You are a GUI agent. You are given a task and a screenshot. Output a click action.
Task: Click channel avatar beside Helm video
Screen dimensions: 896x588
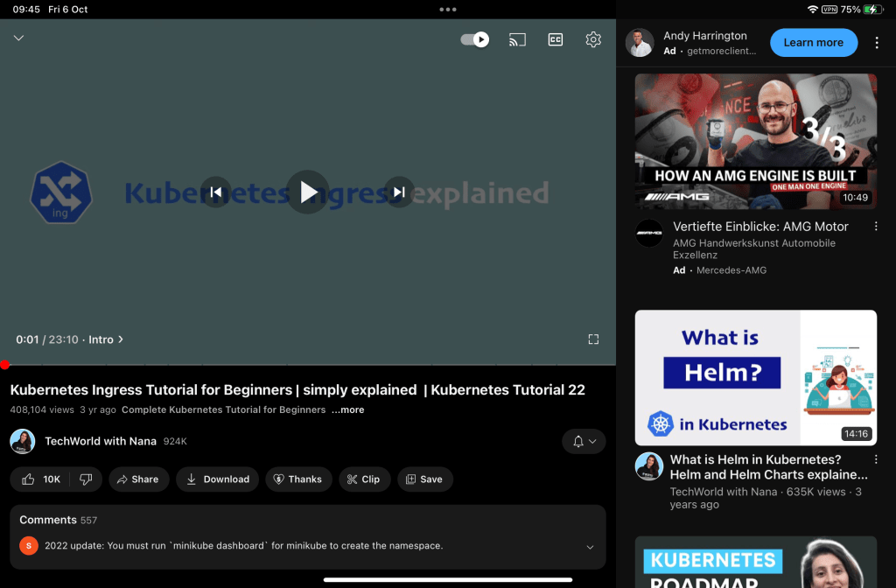[649, 466]
